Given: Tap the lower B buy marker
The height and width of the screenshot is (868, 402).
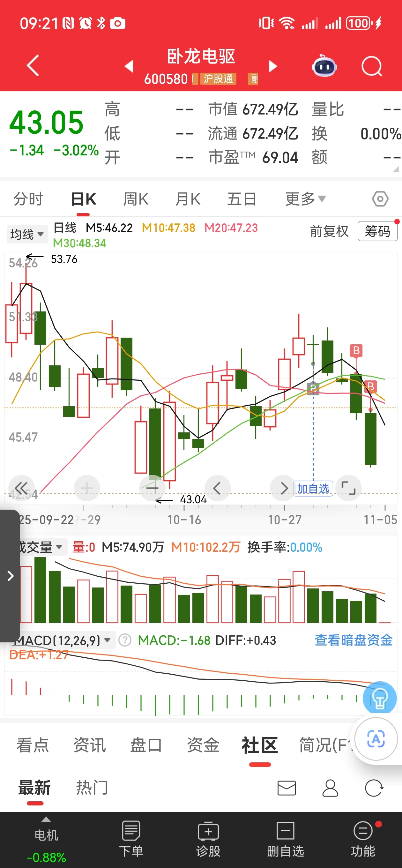Looking at the screenshot, I should point(370,386).
